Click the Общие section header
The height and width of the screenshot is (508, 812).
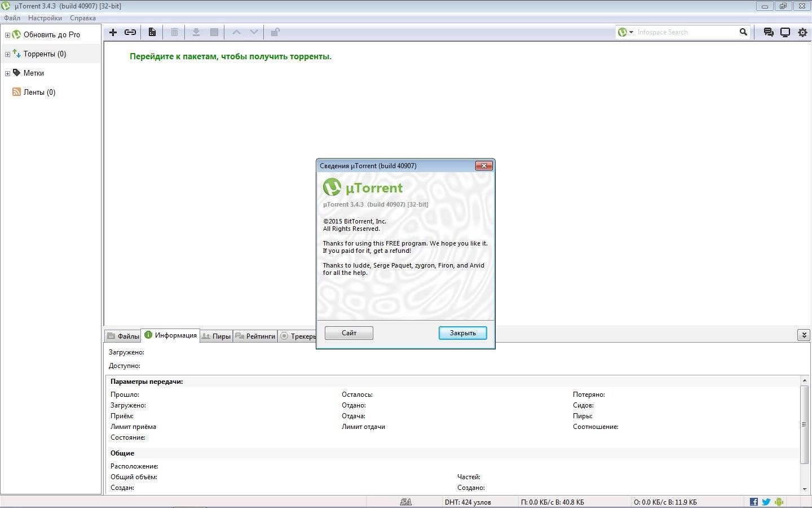(x=122, y=453)
